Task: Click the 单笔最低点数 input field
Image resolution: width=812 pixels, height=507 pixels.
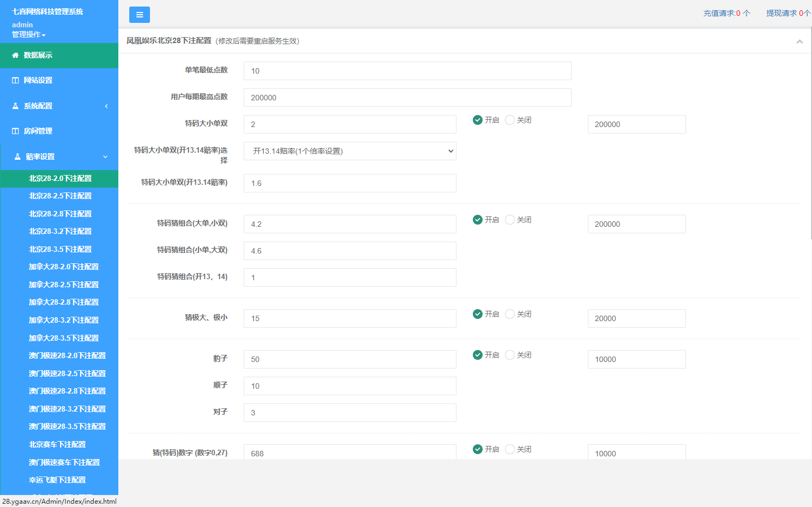Action: click(407, 71)
